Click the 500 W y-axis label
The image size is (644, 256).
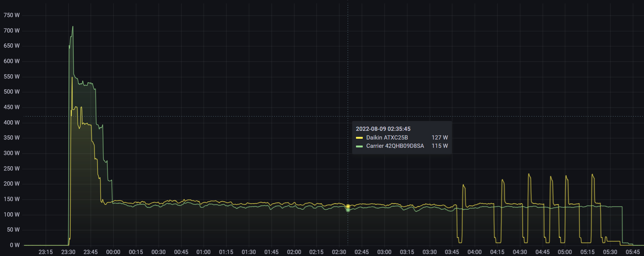tap(12, 92)
